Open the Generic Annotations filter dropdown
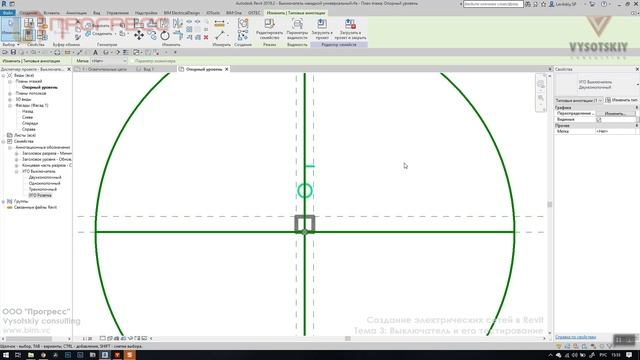The image size is (640, 360). pos(579,100)
